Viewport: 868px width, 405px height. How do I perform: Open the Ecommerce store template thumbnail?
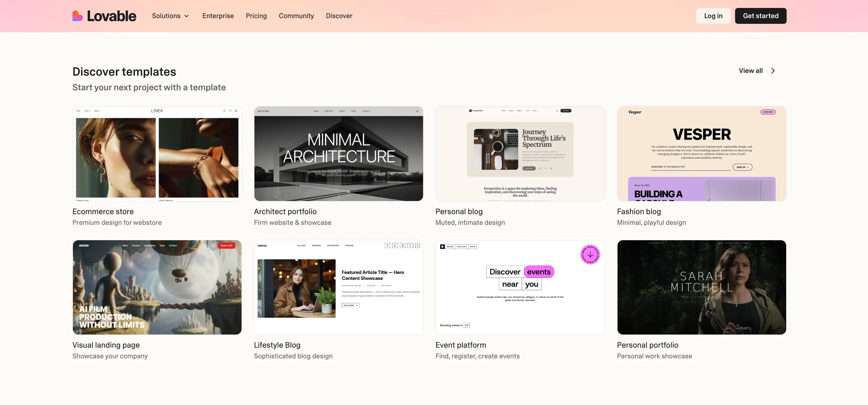tap(157, 154)
